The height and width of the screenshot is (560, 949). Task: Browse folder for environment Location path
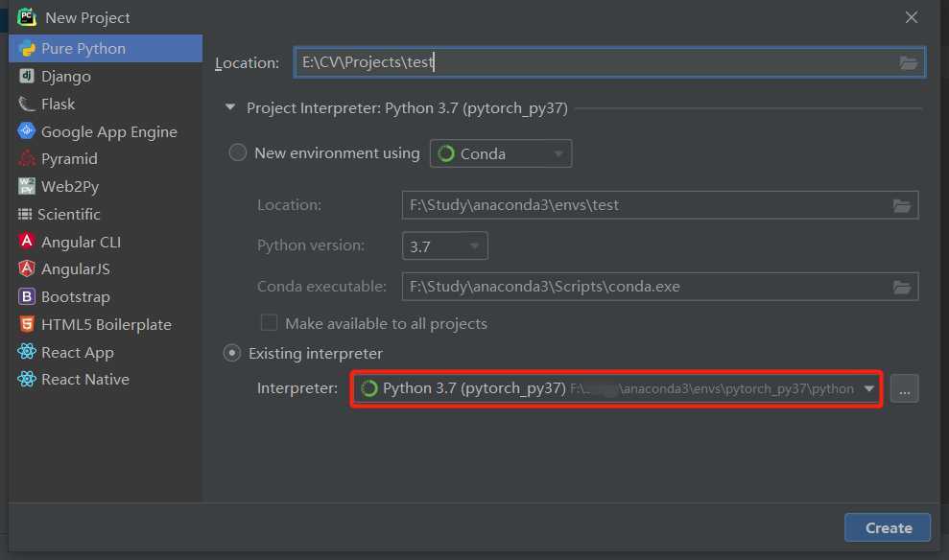(902, 205)
